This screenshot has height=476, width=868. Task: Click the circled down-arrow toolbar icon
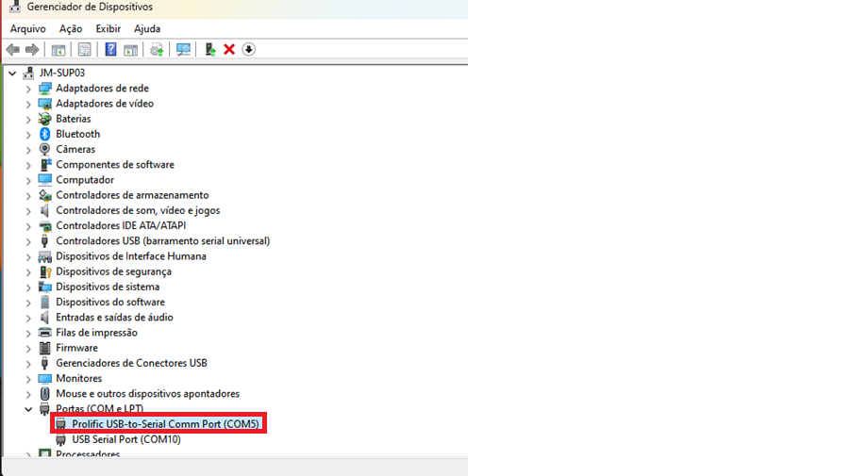click(x=248, y=50)
